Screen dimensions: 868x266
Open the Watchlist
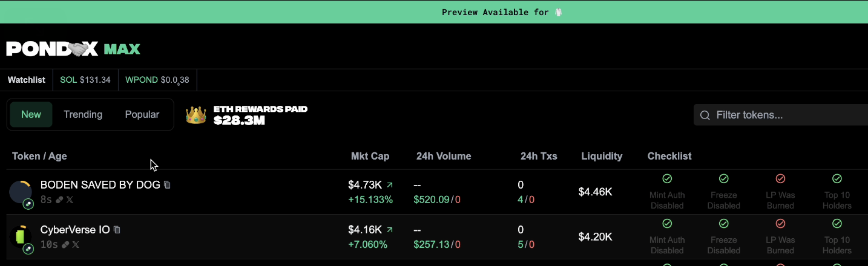pyautogui.click(x=27, y=80)
